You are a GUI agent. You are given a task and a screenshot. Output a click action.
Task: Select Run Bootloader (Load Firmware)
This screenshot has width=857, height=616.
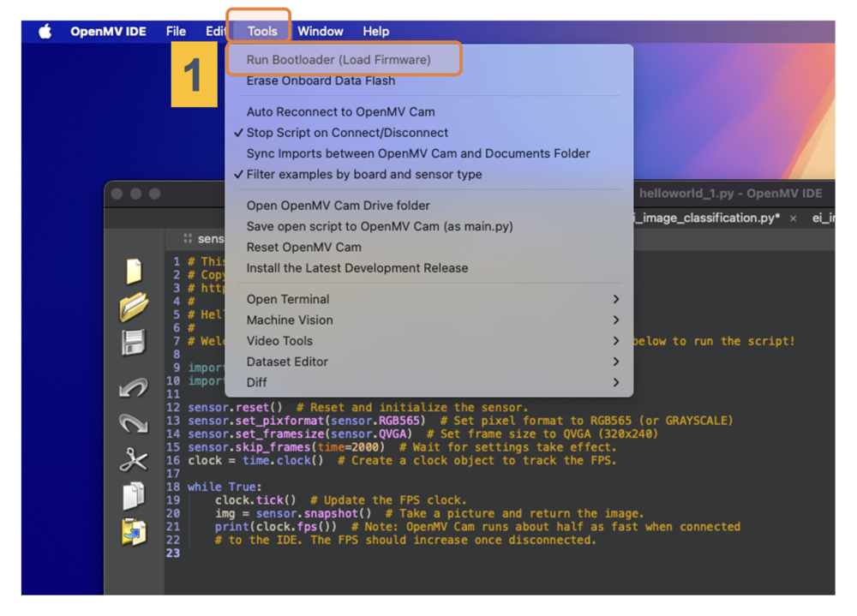(x=339, y=60)
